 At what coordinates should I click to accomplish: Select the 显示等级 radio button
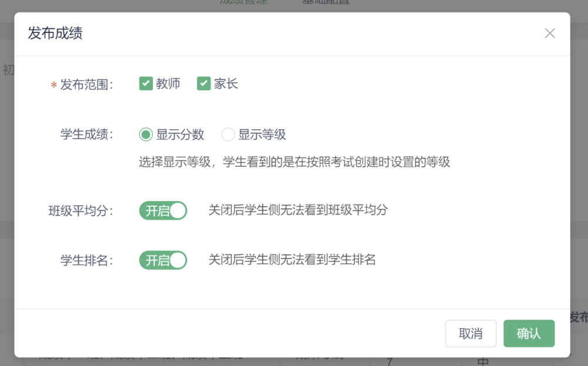pyautogui.click(x=228, y=135)
